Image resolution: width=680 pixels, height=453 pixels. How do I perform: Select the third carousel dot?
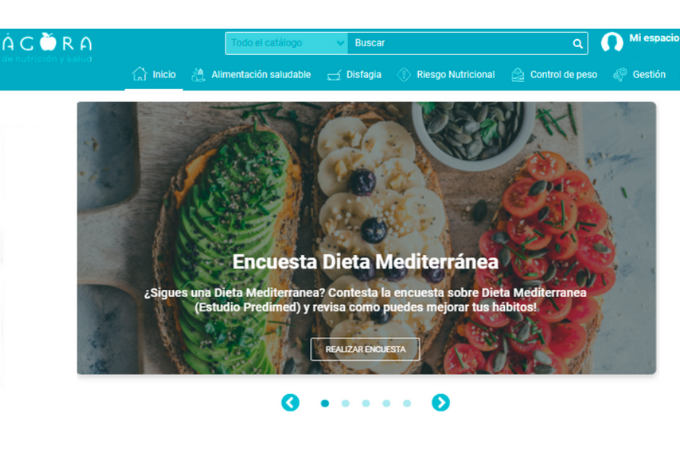click(x=366, y=404)
